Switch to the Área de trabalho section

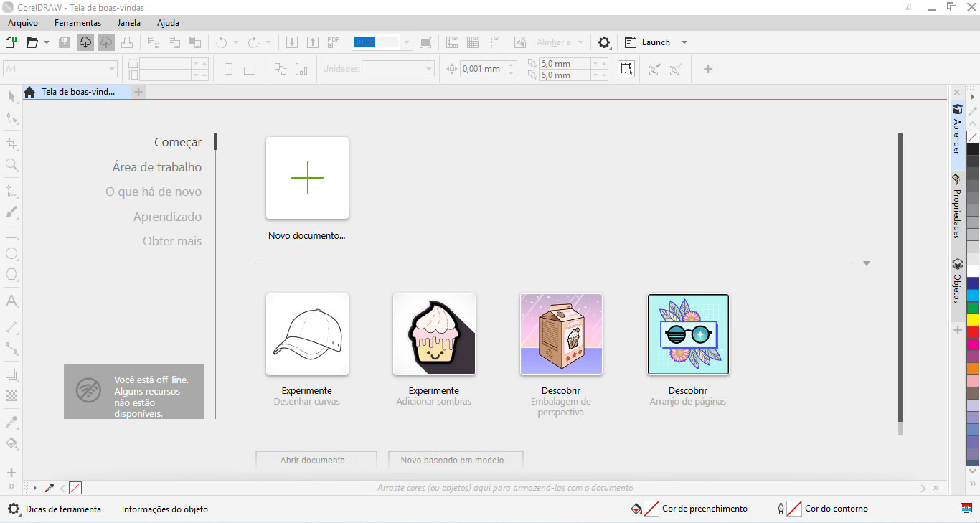tap(157, 167)
